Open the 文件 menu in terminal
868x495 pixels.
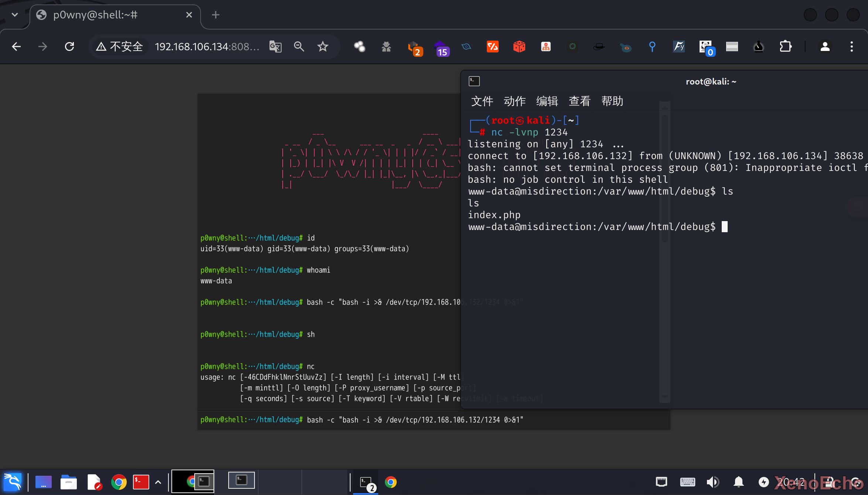coord(482,101)
